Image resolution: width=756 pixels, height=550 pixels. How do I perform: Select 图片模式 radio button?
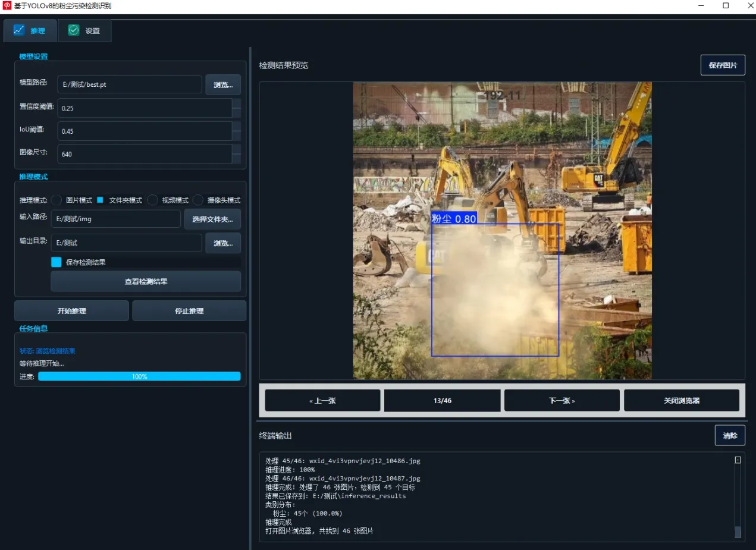[57, 200]
